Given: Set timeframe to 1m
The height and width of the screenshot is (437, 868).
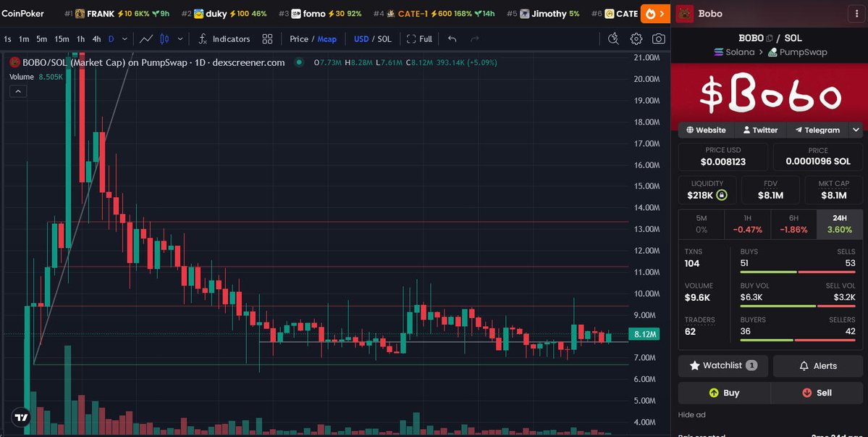Looking at the screenshot, I should [24, 38].
